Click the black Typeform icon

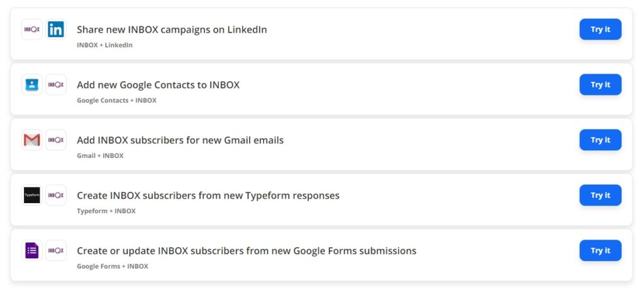(x=32, y=196)
